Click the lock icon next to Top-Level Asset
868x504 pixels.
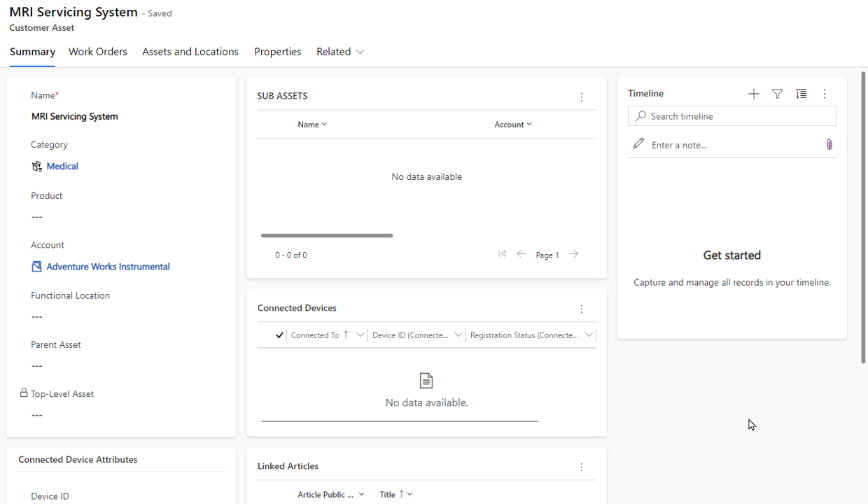24,393
